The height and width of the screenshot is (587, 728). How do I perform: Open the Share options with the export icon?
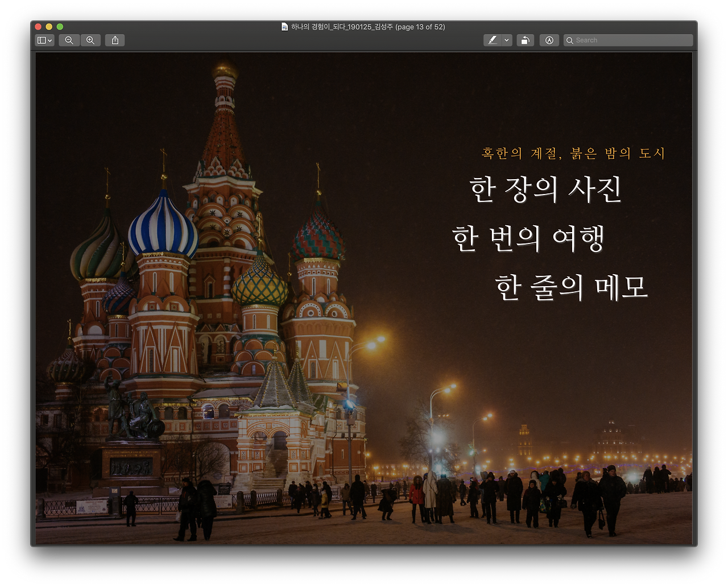[x=114, y=40]
